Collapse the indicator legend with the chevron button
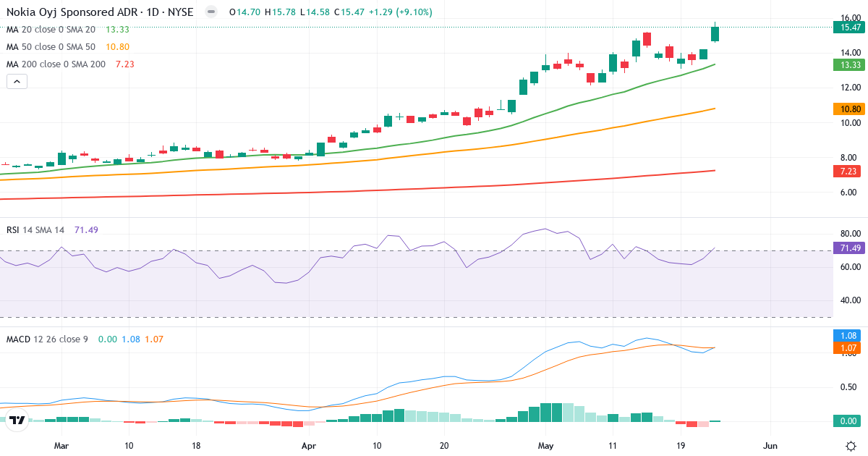 pyautogui.click(x=17, y=82)
